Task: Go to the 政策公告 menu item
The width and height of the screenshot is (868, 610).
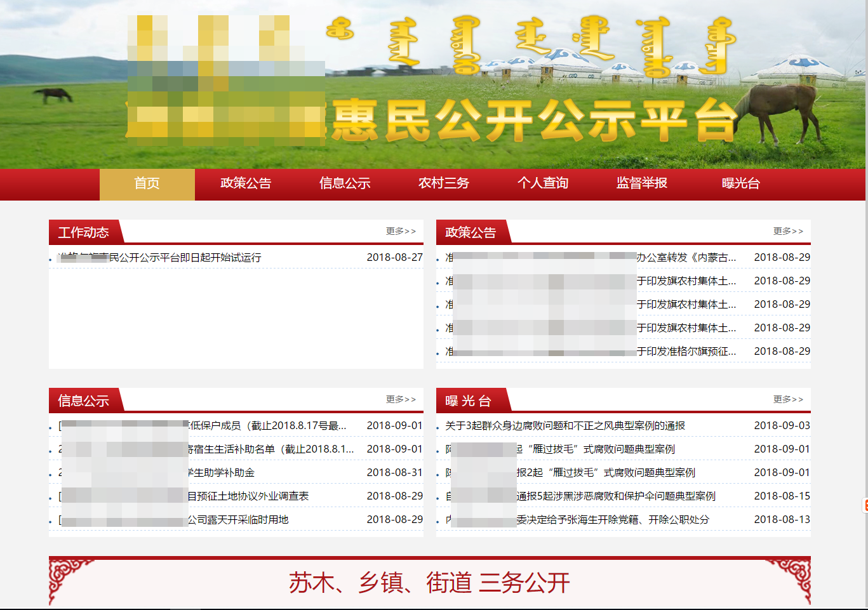Action: click(x=246, y=183)
